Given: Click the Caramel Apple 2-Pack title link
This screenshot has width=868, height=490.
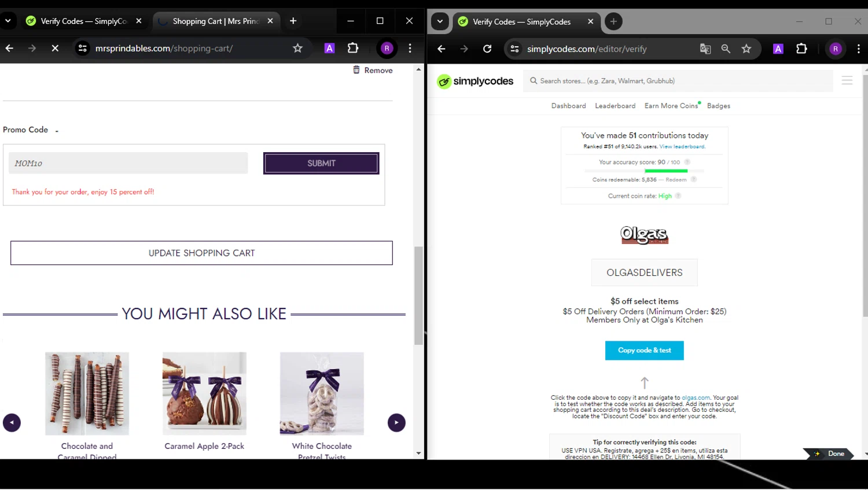Looking at the screenshot, I should (204, 446).
